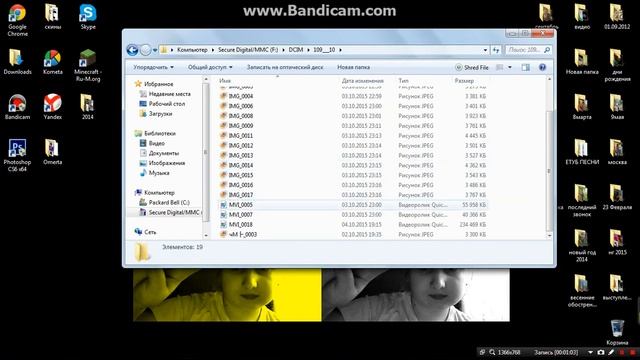Image resolution: width=640 pixels, height=360 pixels.
Task: Select the москва desktop folder
Action: pos(617,152)
